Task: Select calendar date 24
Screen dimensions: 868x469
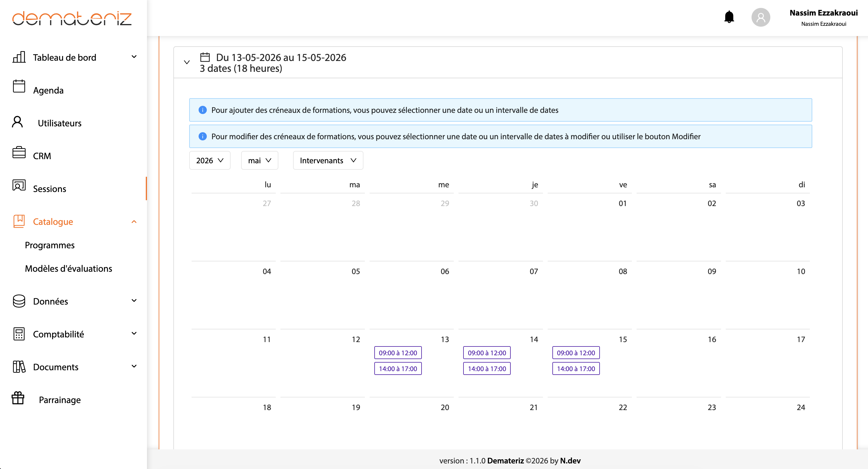Action: 801,407
